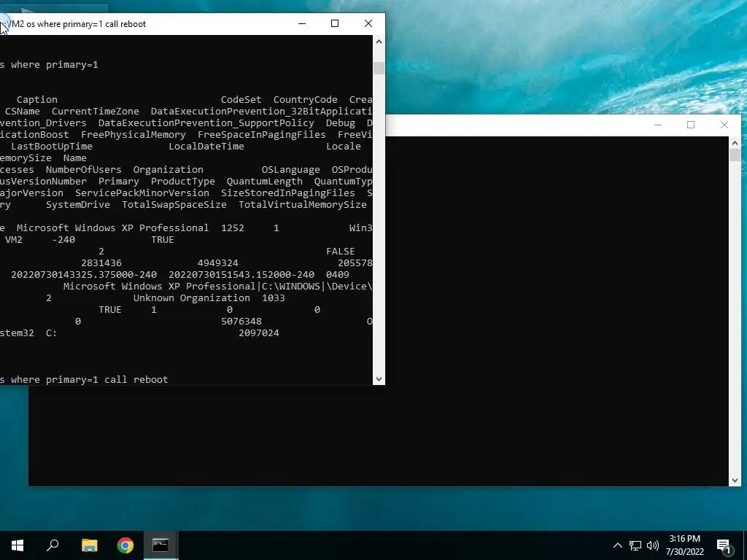Click the 'CountryCode' column header
The height and width of the screenshot is (560, 747).
(306, 99)
